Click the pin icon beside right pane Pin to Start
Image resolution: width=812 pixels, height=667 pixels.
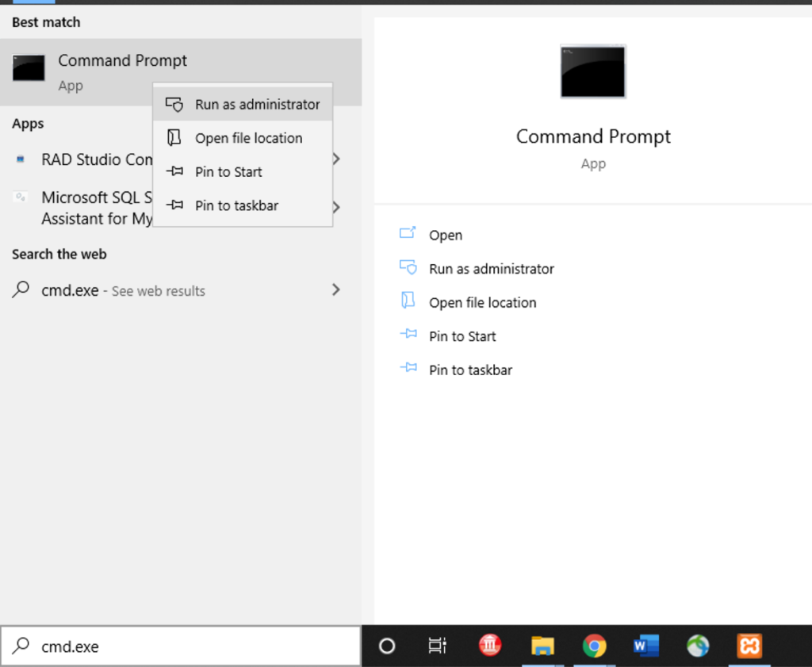(408, 335)
